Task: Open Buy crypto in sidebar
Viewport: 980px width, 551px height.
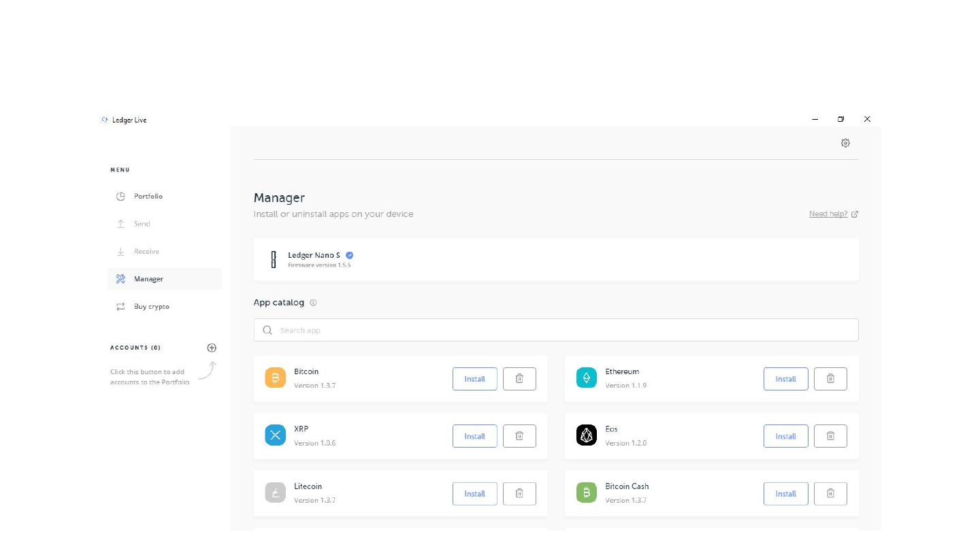Action: click(x=165, y=306)
